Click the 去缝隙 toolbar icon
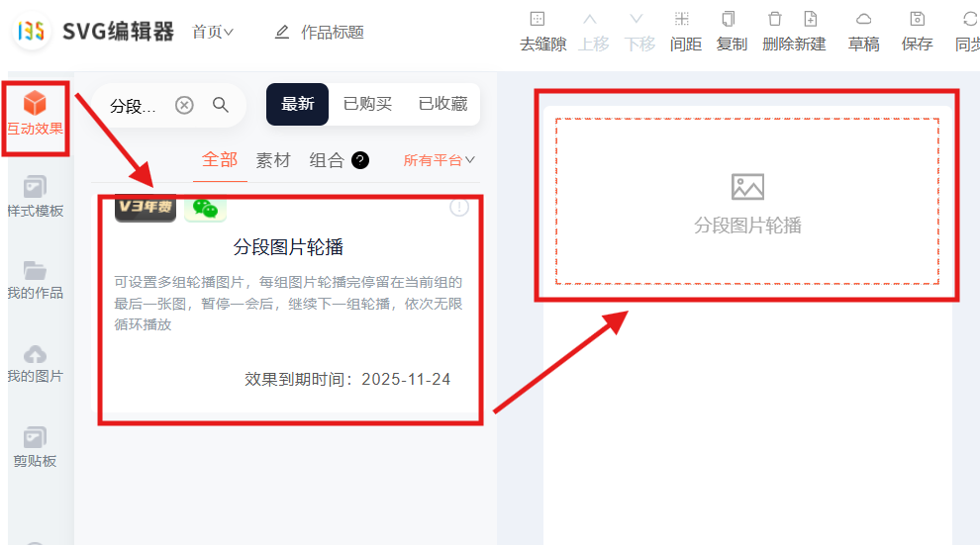This screenshot has height=545, width=980. point(542,32)
